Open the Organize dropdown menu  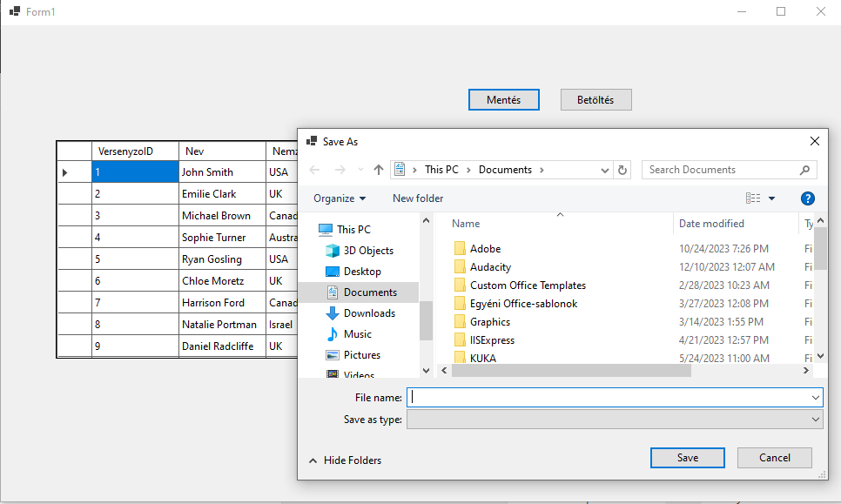(340, 198)
